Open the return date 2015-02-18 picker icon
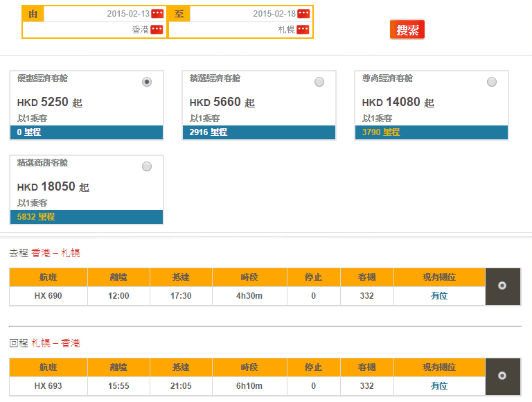This screenshot has height=402, width=532. pos(303,14)
